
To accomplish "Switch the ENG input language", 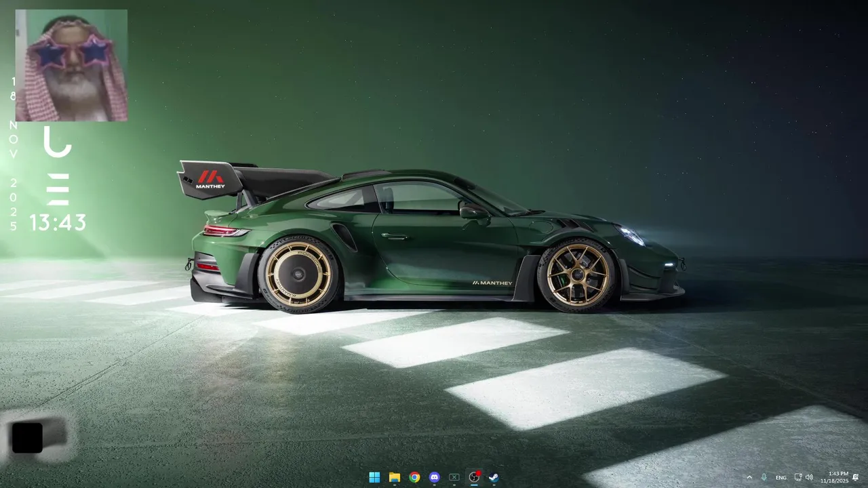I will [781, 477].
